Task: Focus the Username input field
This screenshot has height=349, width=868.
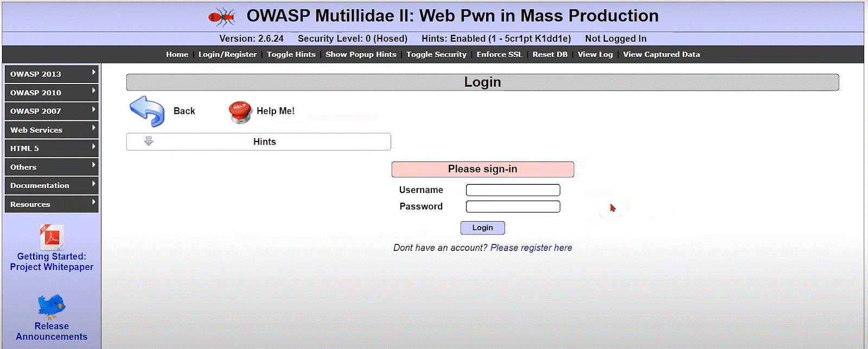Action: 513,190
